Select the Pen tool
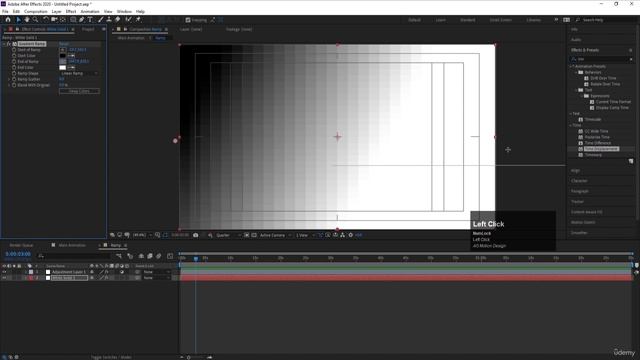 click(x=82, y=20)
